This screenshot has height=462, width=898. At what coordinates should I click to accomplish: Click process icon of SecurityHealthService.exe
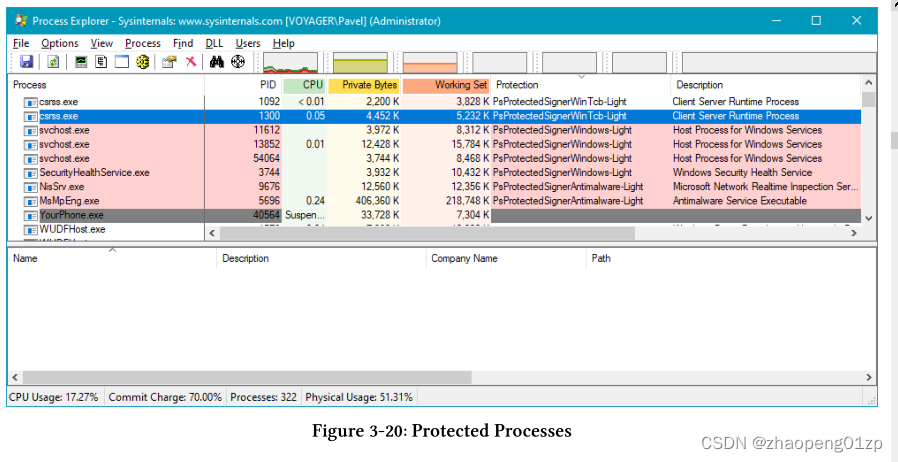30,172
